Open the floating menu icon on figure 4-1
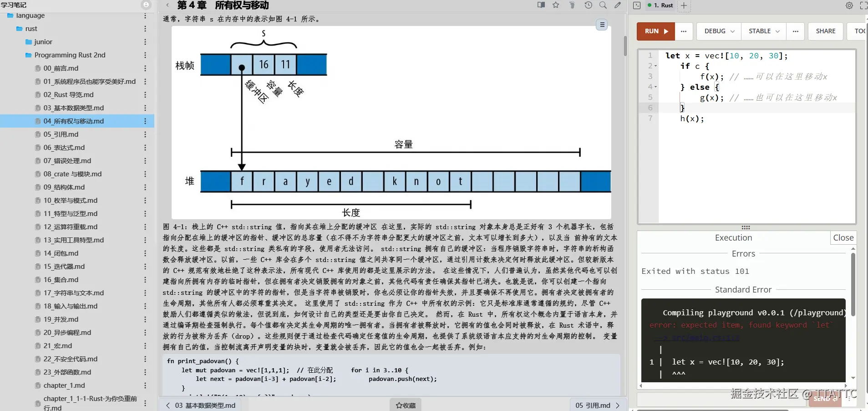 click(602, 25)
